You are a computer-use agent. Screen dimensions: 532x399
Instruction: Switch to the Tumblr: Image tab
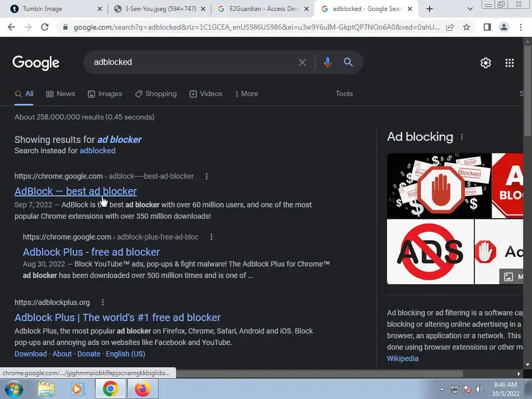coord(55,9)
